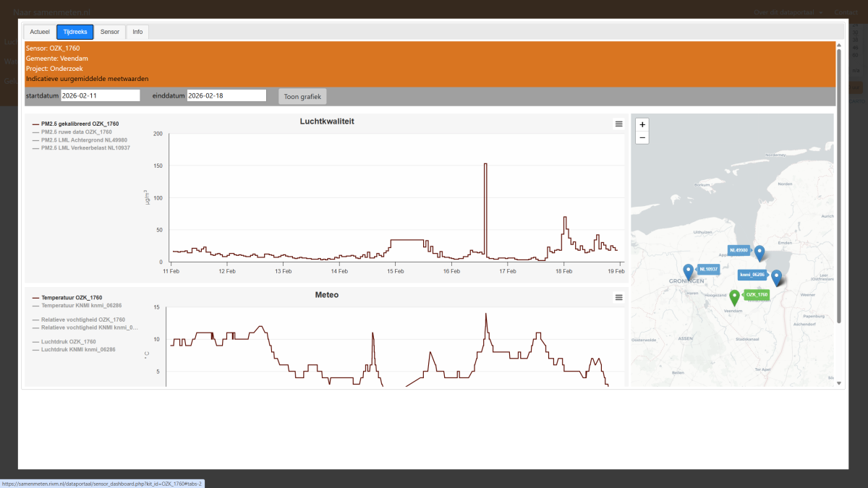The height and width of the screenshot is (488, 868).
Task: Toggle Temperatuur KNMI knmi_06286 series
Action: pos(81,306)
